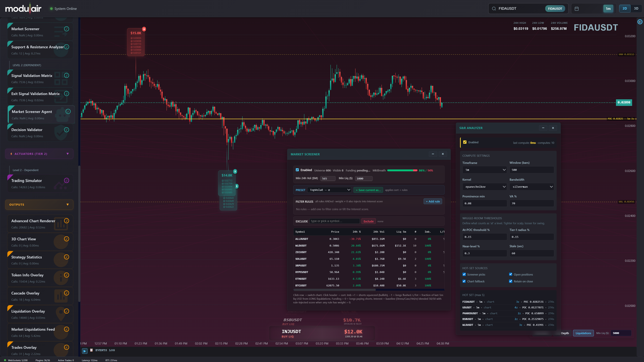This screenshot has height=362, width=644.
Task: Select the Depth tab
Action: (565, 333)
